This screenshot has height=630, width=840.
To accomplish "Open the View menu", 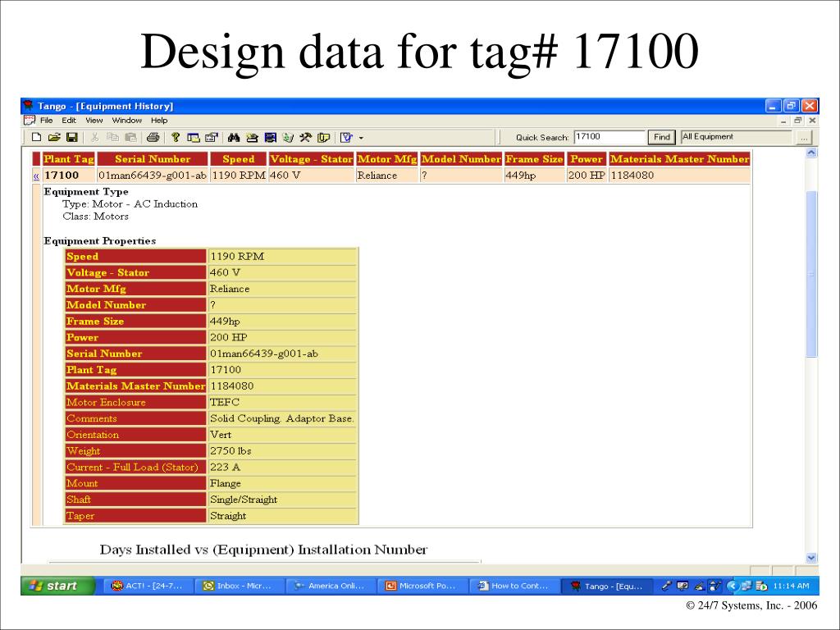I will point(94,120).
